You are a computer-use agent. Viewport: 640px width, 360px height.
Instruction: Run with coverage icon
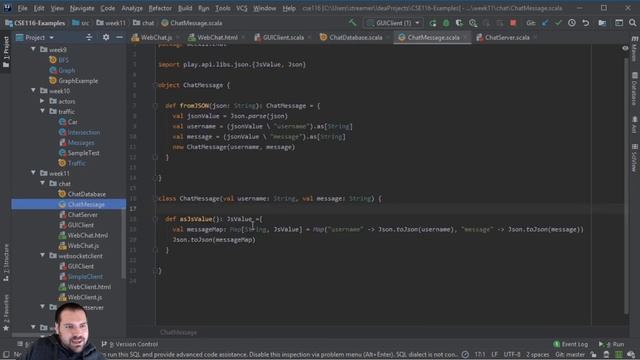pos(459,23)
